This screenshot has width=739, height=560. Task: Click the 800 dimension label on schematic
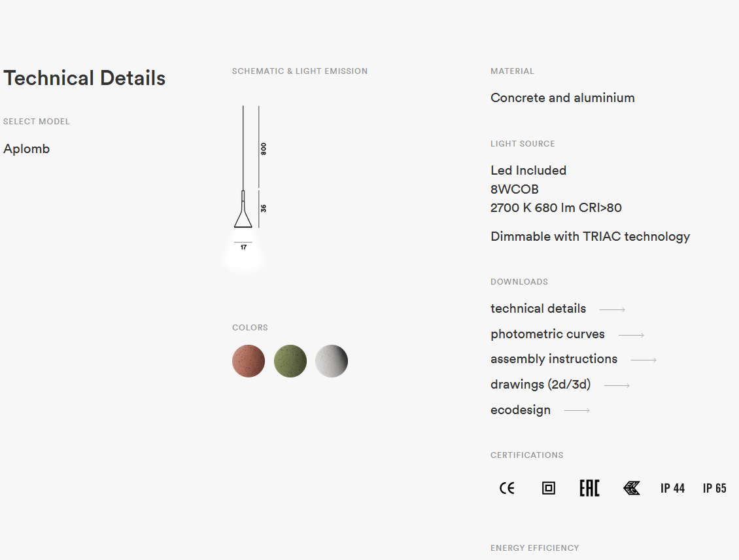(264, 149)
